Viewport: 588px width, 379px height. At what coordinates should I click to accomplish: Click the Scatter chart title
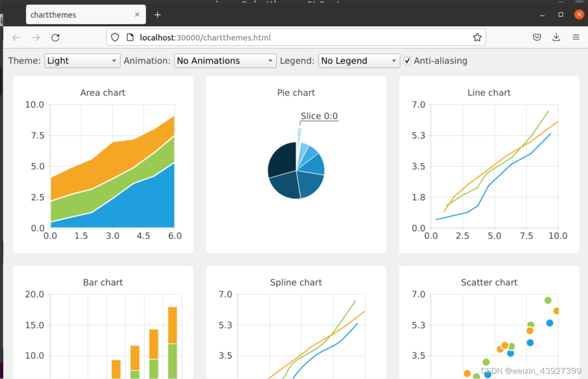tap(489, 283)
